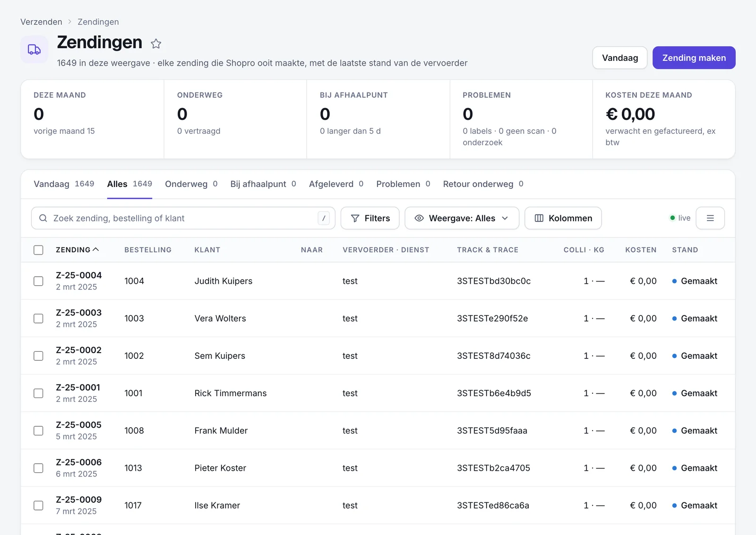Check the box for shipment Z-25-0004
The image size is (756, 535).
(x=39, y=281)
